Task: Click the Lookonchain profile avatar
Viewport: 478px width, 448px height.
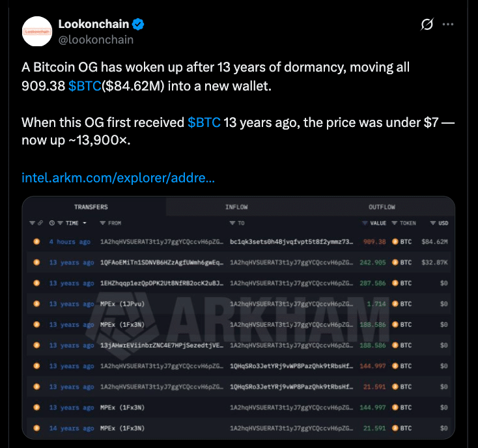Action: pos(38,31)
